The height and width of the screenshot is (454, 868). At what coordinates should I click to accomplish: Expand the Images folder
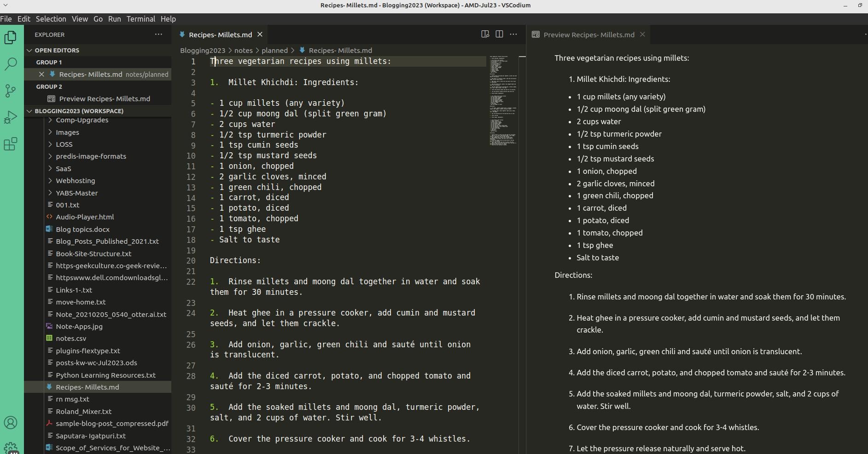[50, 132]
